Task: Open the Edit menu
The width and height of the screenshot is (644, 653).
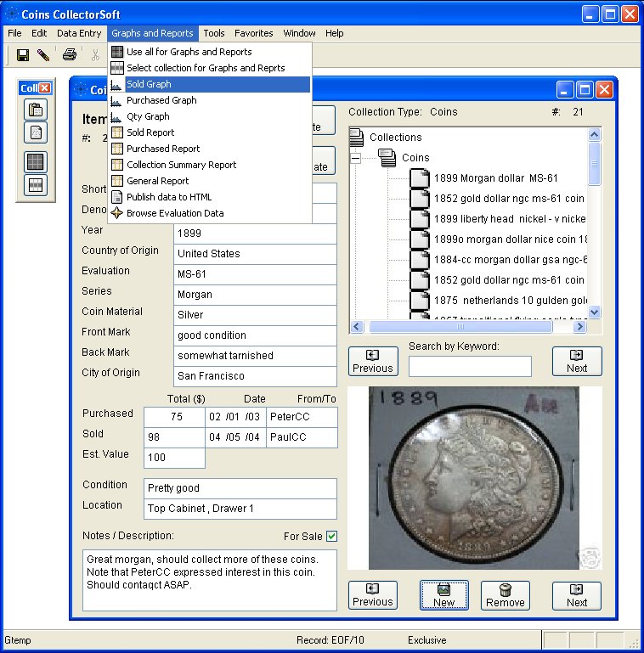Action: point(39,33)
